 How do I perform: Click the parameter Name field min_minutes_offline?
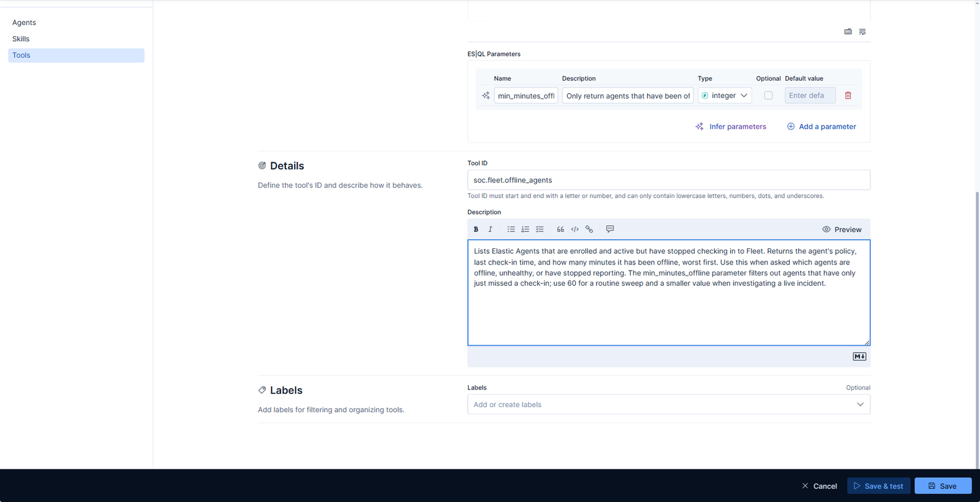click(x=526, y=96)
